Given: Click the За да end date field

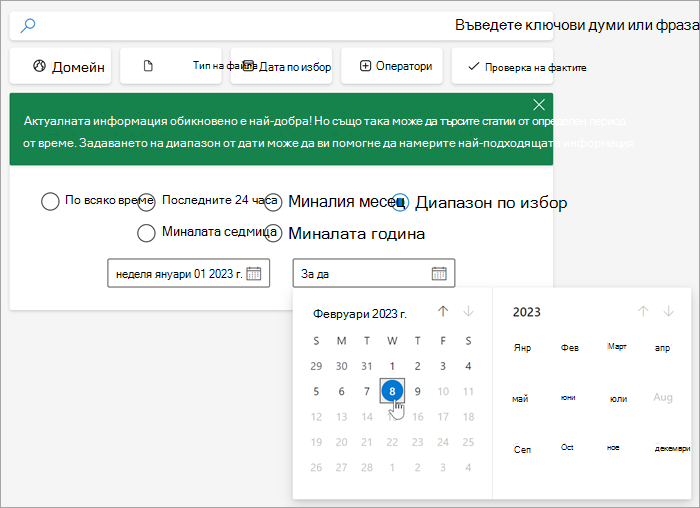Looking at the screenshot, I should pos(374,273).
